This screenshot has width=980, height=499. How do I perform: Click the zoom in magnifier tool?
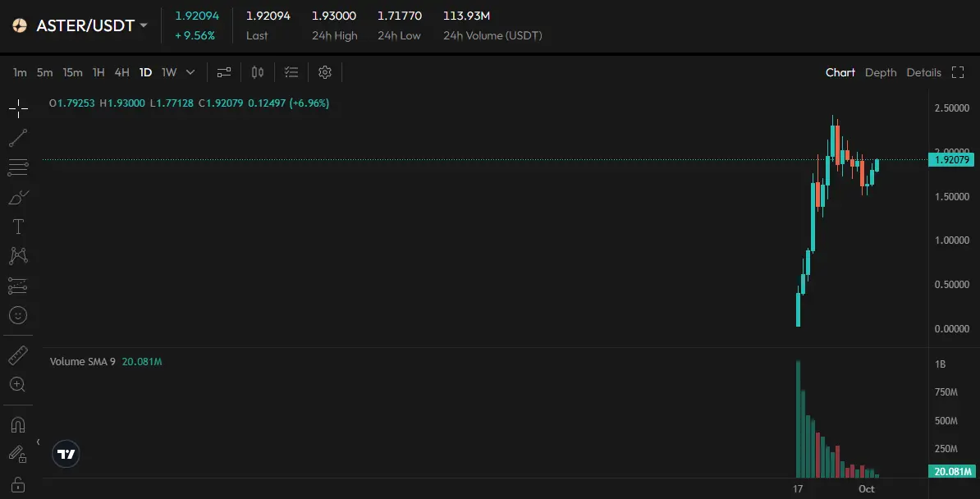pos(18,384)
